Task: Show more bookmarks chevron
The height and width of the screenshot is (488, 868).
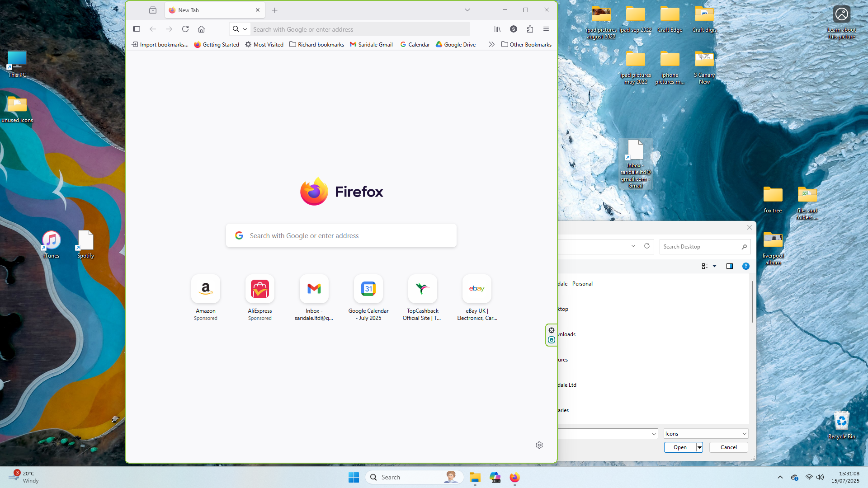Action: [491, 44]
